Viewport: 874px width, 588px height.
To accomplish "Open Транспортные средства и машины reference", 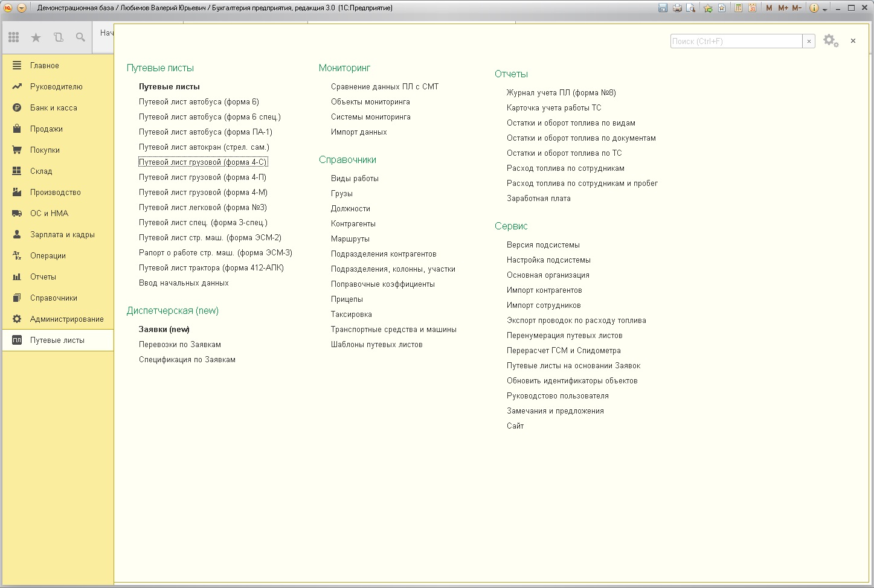I will click(x=393, y=329).
